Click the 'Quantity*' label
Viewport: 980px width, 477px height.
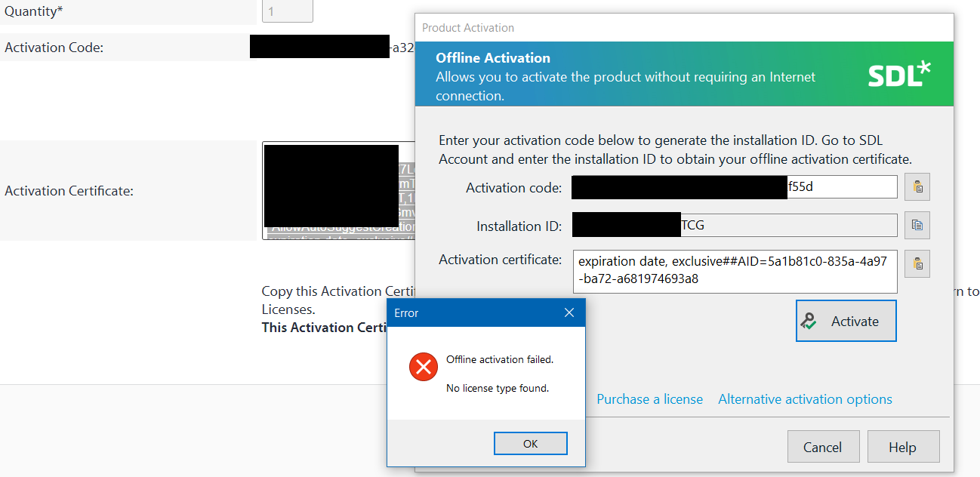[x=33, y=11]
